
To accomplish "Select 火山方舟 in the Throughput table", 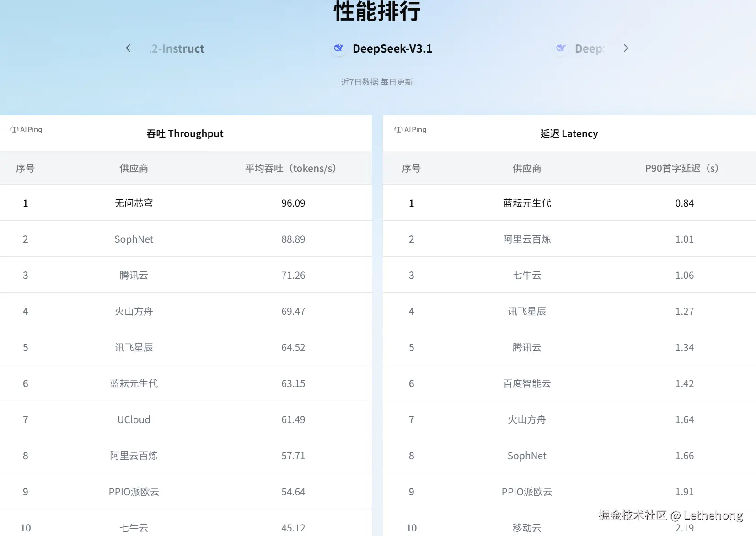I will coord(134,311).
